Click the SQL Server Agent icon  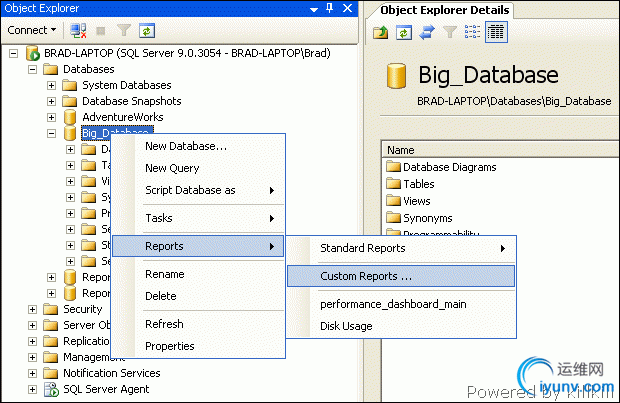pyautogui.click(x=51, y=390)
